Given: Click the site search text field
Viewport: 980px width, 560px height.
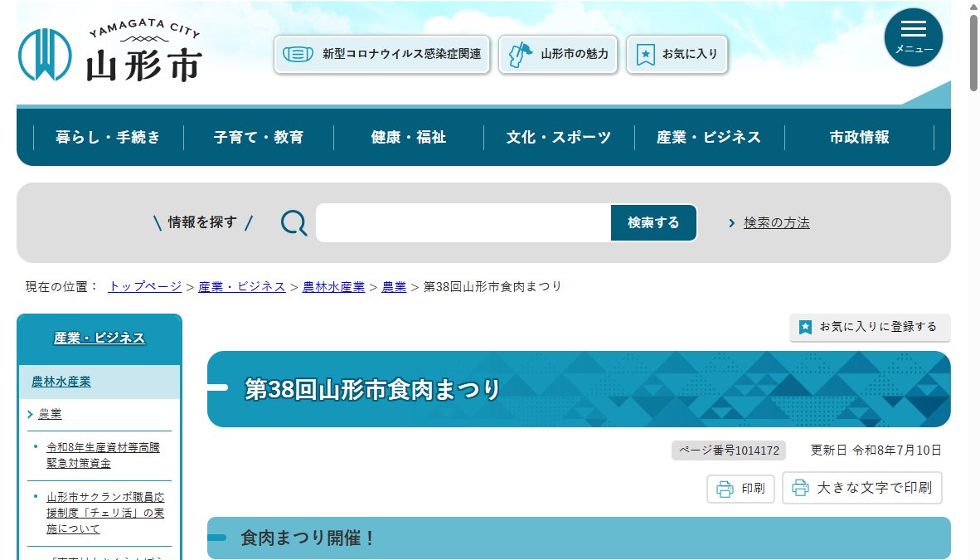Looking at the screenshot, I should [x=463, y=222].
